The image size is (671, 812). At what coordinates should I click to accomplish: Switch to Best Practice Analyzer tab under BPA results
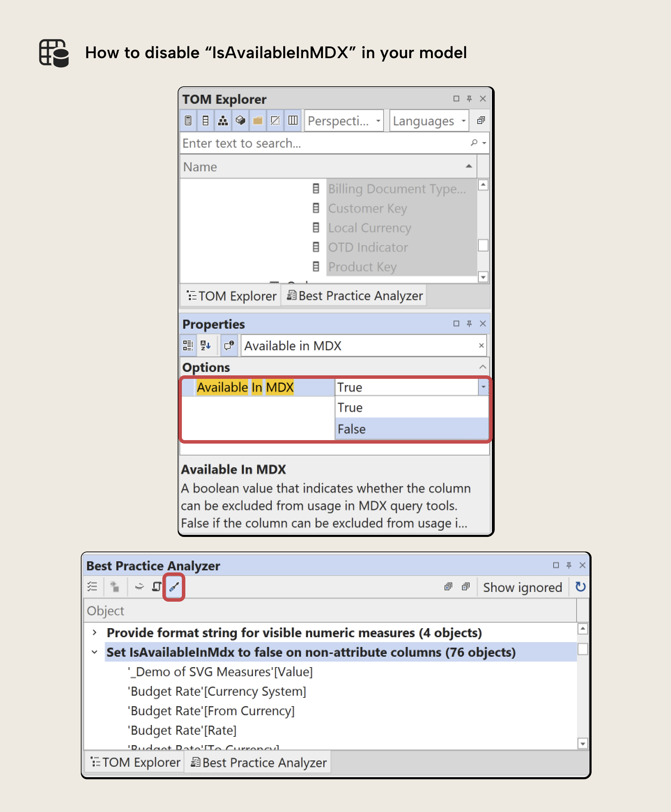(258, 763)
